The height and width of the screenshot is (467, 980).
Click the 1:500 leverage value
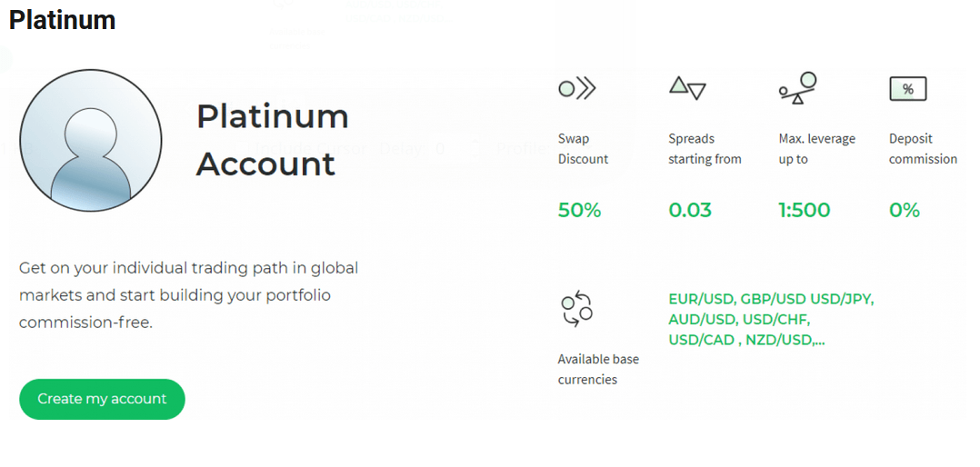click(x=805, y=211)
